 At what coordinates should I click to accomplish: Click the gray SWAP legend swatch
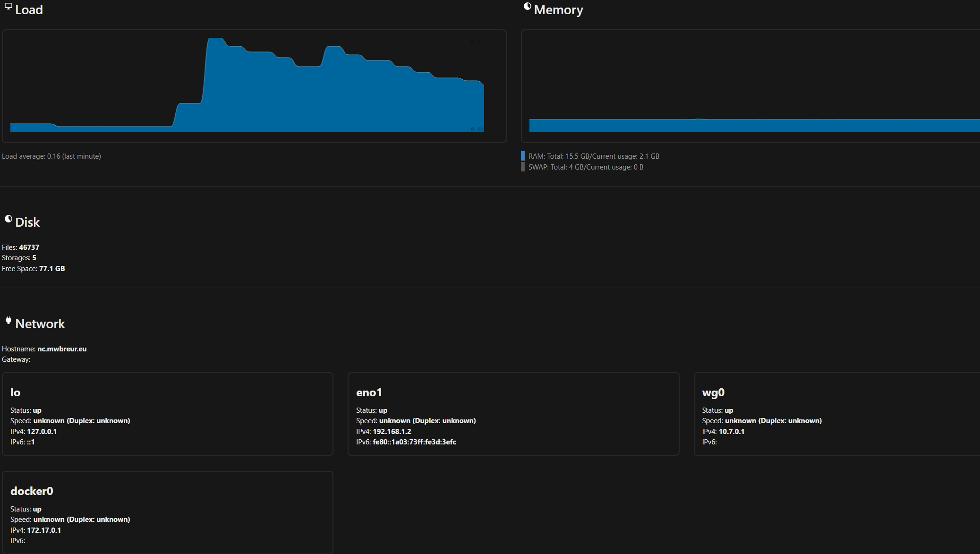tap(523, 167)
